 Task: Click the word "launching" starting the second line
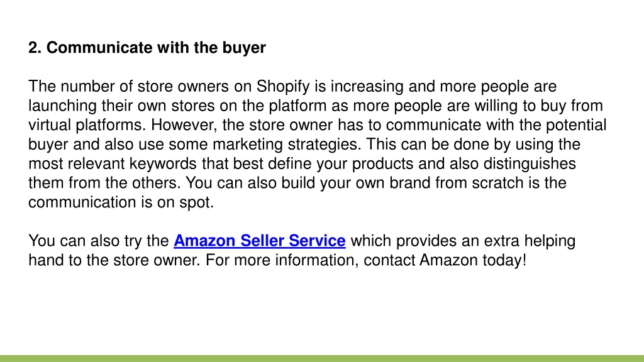pyautogui.click(x=62, y=106)
